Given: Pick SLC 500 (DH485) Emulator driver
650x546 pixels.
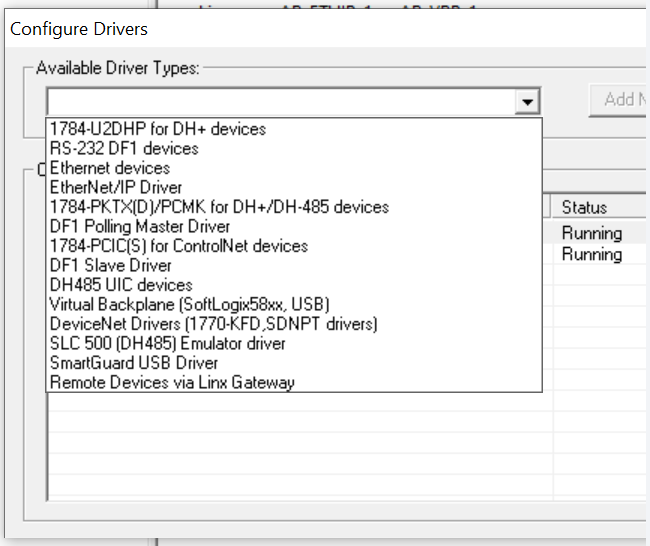Looking at the screenshot, I should (x=294, y=343).
